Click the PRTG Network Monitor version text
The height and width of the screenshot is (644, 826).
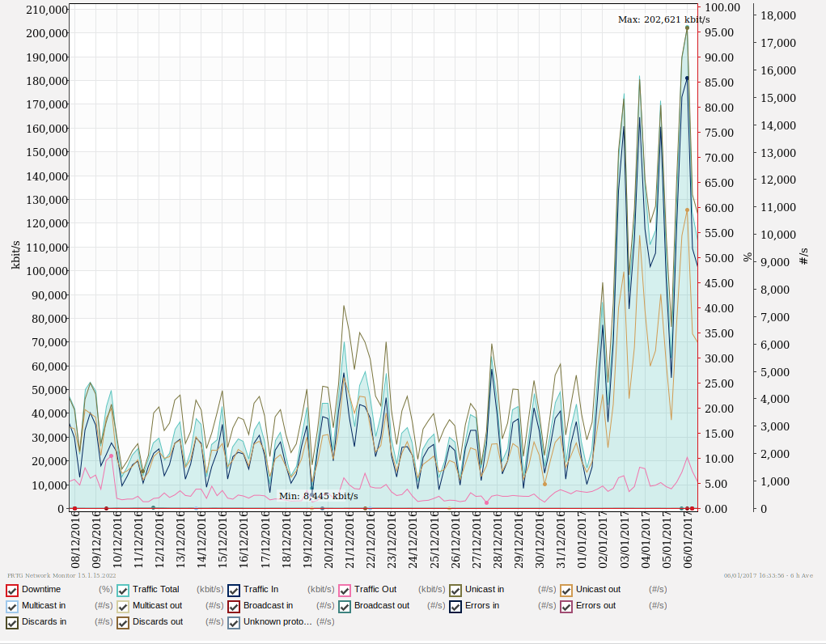point(61,575)
